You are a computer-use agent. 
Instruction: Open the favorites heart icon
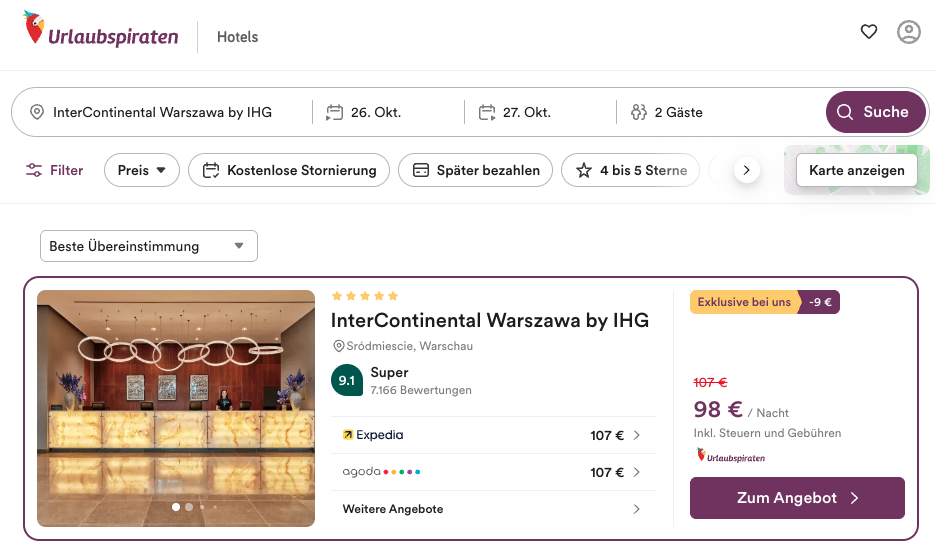869,32
